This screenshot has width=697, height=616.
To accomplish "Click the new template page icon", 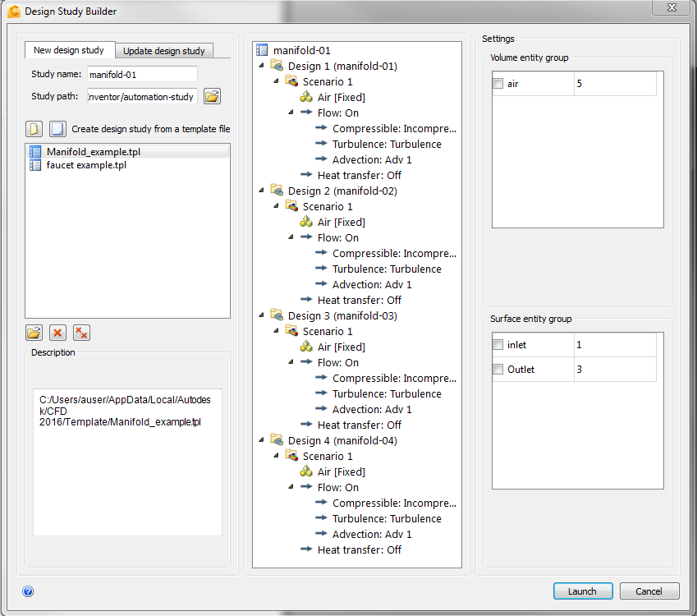I will tap(34, 129).
